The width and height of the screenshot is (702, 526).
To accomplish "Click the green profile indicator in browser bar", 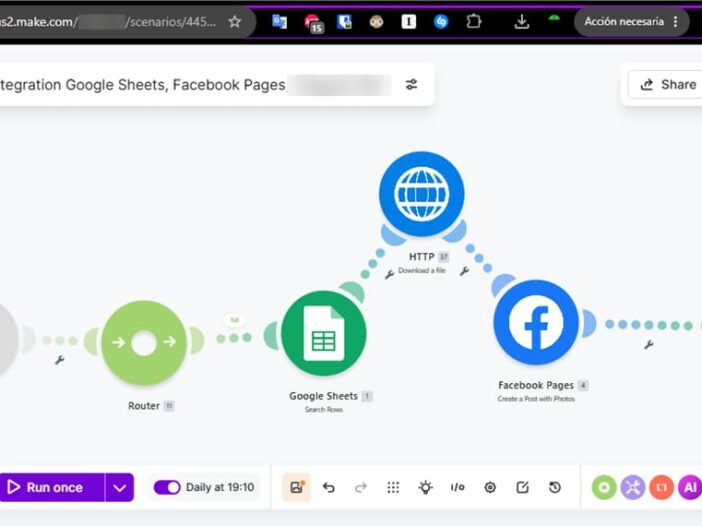I will [x=554, y=19].
